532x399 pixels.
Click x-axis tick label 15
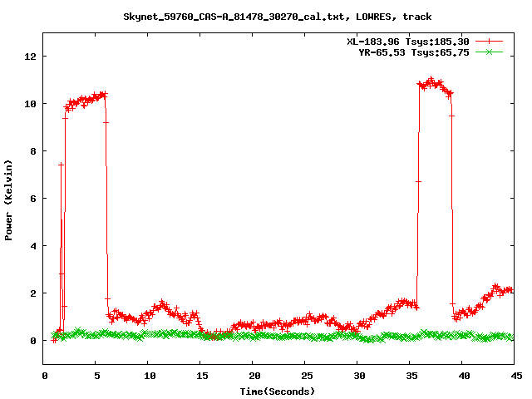coord(202,376)
